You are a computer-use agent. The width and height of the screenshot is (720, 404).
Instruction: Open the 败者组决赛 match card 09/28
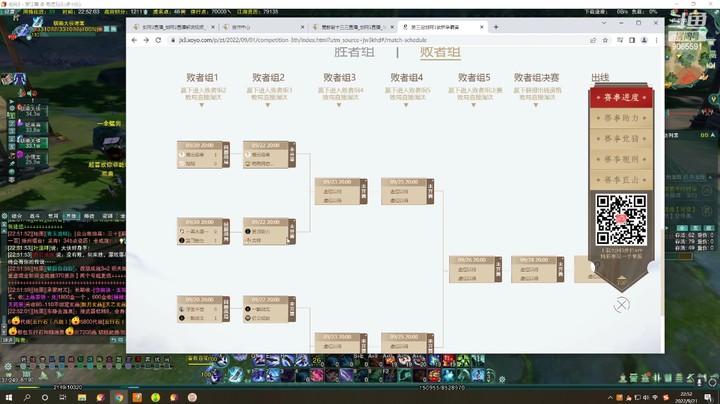click(537, 269)
